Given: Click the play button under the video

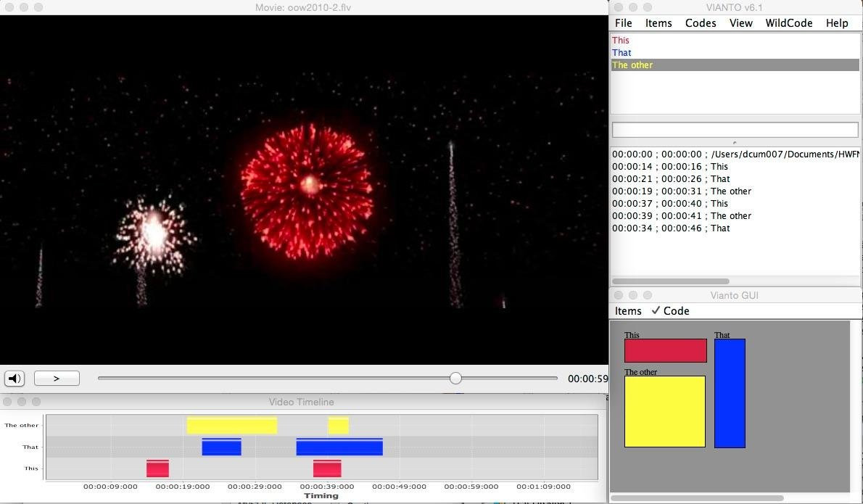Looking at the screenshot, I should 57,379.
